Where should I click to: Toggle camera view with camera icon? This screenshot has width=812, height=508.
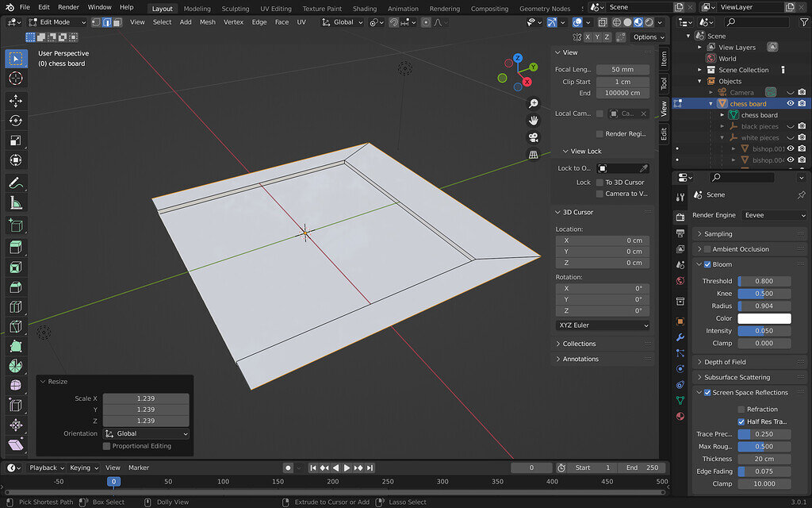[534, 137]
